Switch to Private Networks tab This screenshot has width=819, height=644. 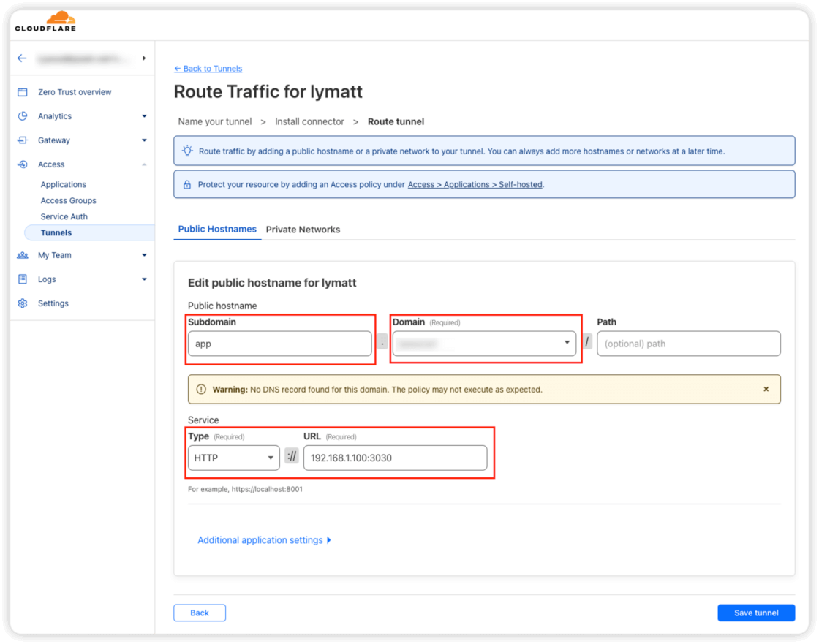[x=303, y=230]
